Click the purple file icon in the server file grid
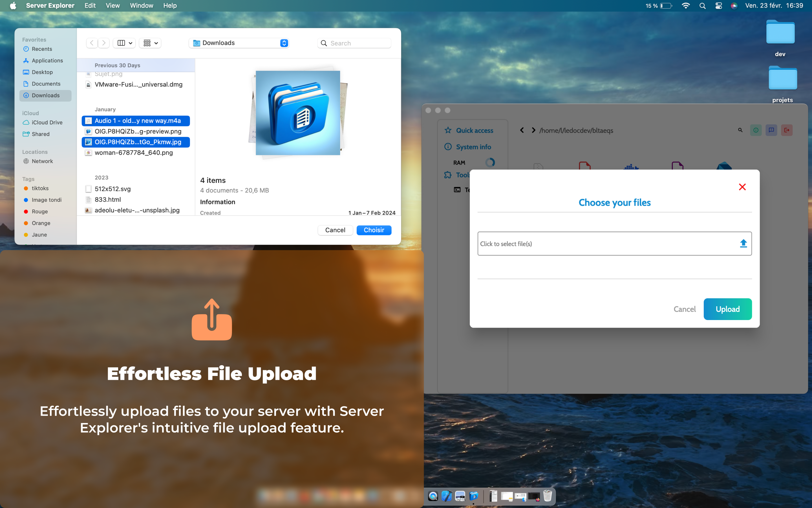This screenshot has width=812, height=508. pyautogui.click(x=677, y=166)
